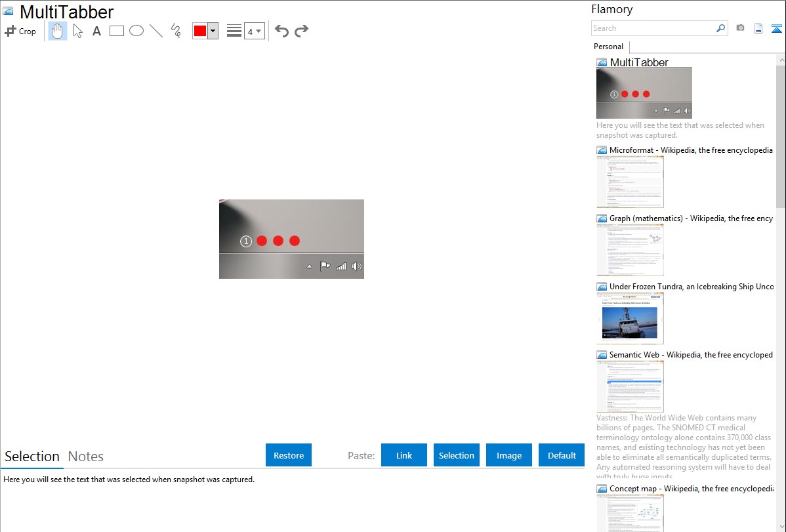786x532 pixels.
Task: Switch to the Personal tab
Action: [x=609, y=47]
